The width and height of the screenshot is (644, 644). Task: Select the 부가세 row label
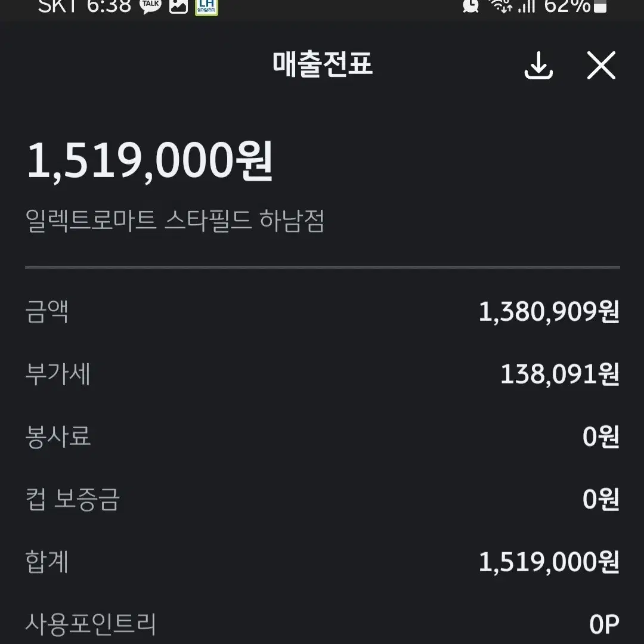click(x=57, y=374)
